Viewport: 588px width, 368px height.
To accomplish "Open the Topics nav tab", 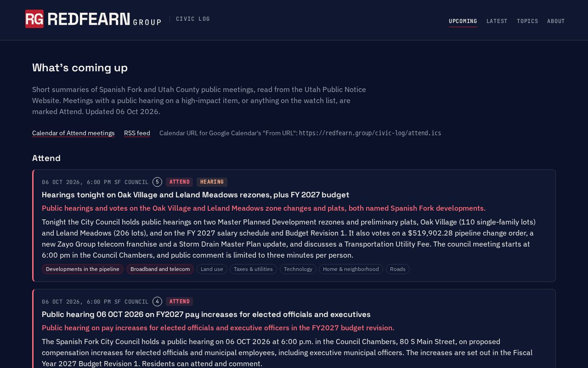I will click(x=527, y=21).
